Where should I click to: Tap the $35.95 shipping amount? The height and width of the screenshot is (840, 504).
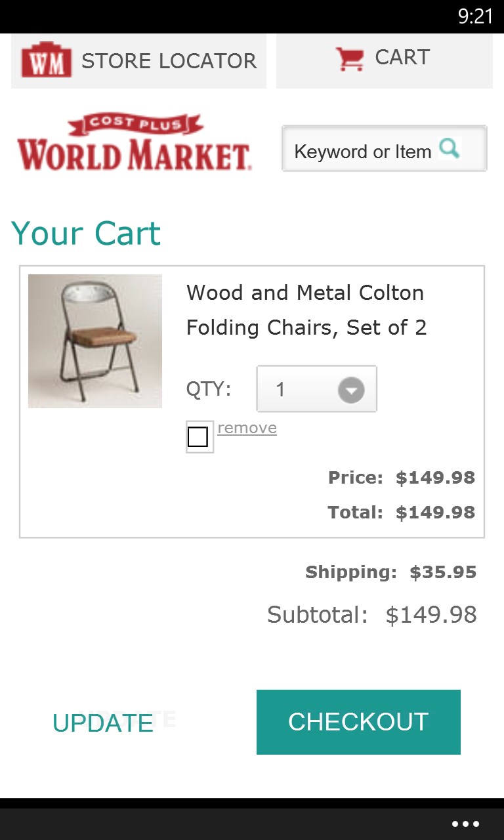coord(443,572)
